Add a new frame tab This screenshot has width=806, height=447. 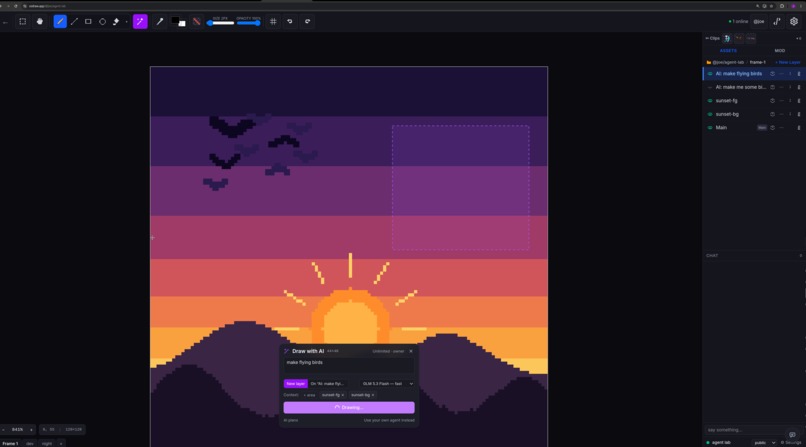coord(61,443)
